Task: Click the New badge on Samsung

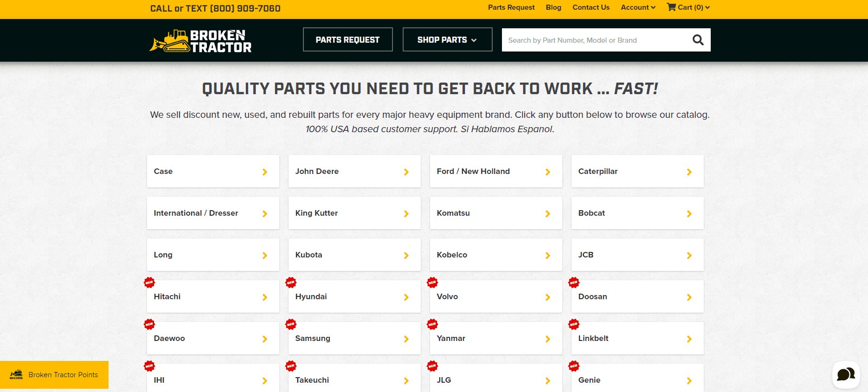Action: point(291,324)
